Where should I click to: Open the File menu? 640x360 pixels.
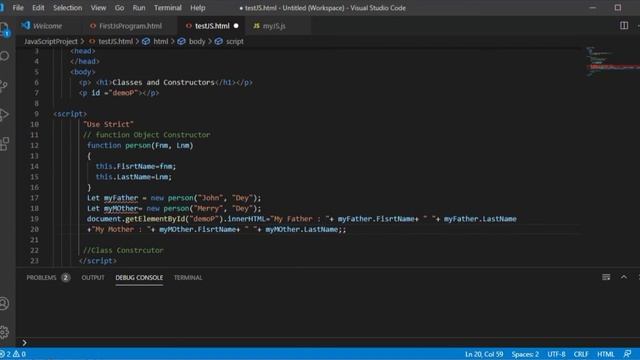[x=18, y=8]
